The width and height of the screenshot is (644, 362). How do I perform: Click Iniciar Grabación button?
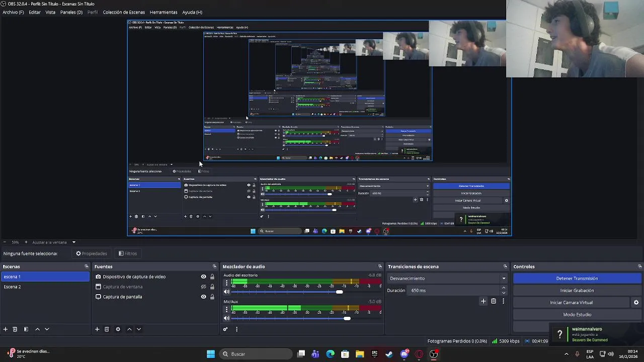point(577,291)
